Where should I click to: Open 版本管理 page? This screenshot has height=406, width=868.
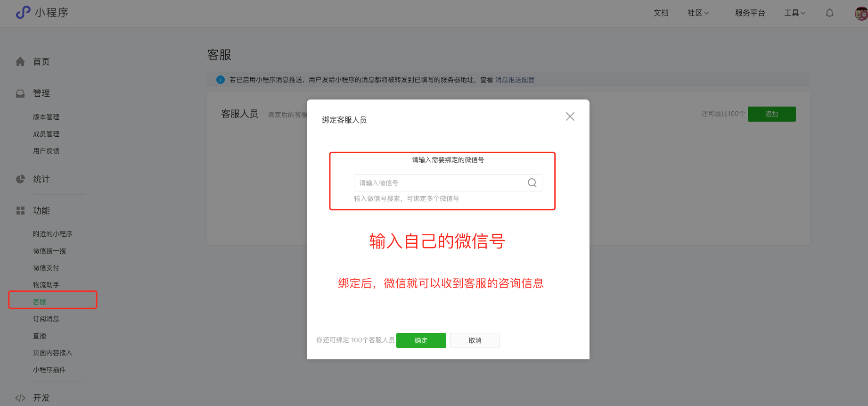[x=46, y=117]
